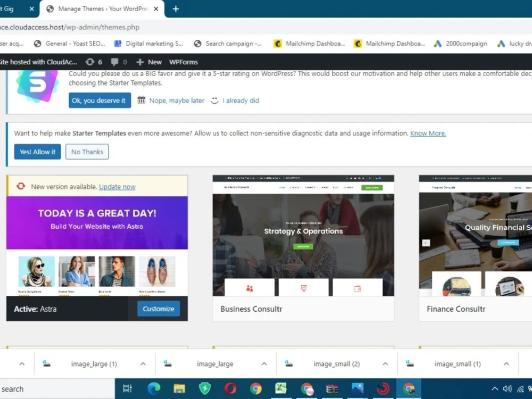Close the Manage Themes browser tab
The width and height of the screenshot is (532, 399).
156,9
